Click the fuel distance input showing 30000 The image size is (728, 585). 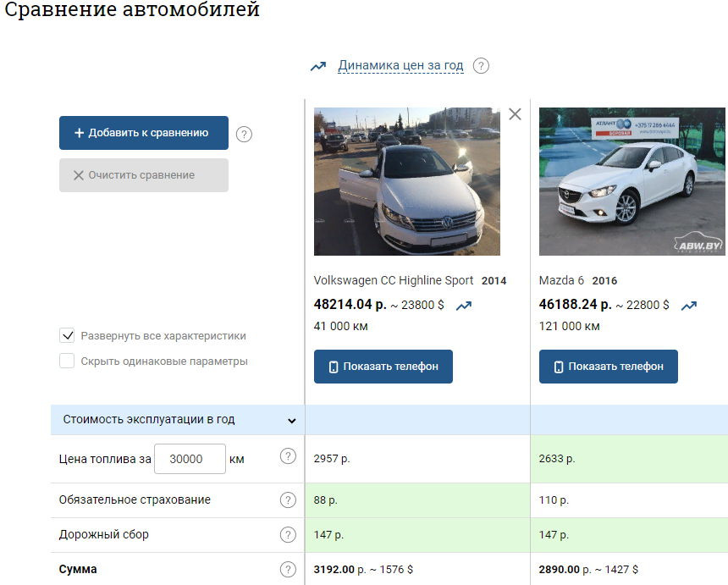pyautogui.click(x=190, y=459)
